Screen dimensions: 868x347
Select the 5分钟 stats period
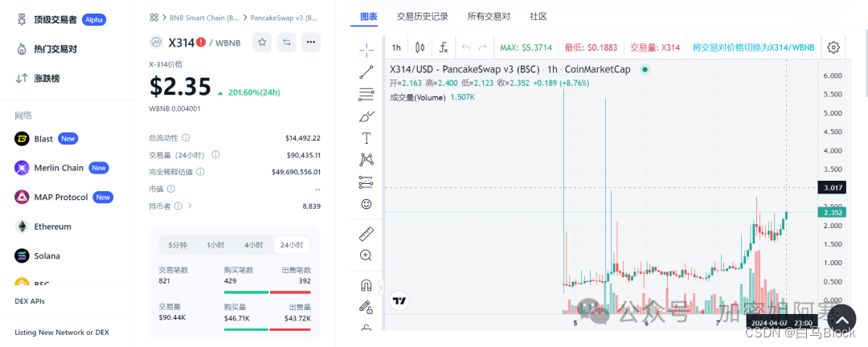(x=178, y=245)
